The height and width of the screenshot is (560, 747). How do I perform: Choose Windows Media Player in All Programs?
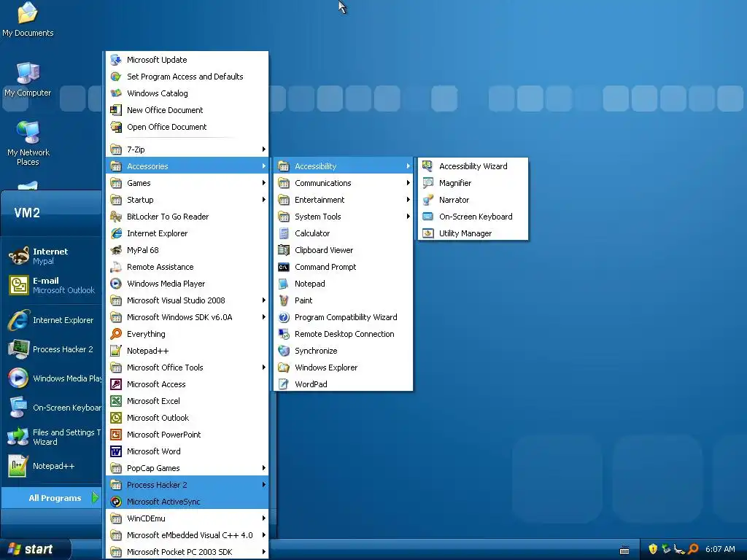pos(187,284)
